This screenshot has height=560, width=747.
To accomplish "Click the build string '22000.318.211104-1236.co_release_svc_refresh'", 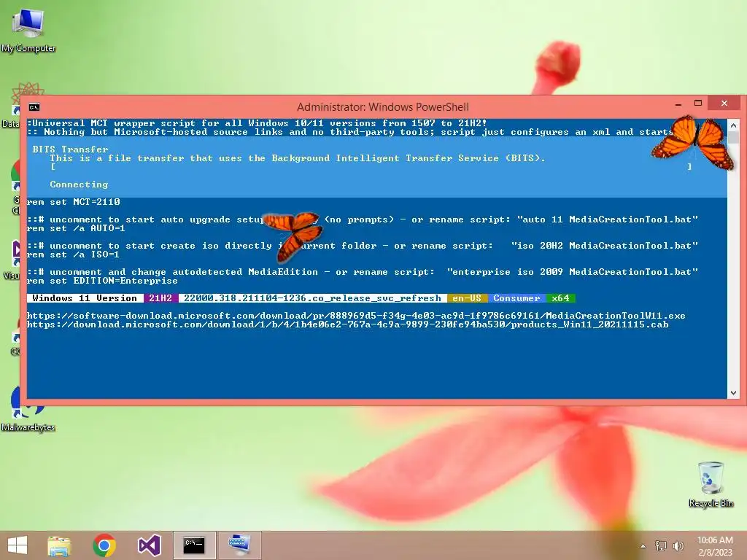I will tap(312, 298).
